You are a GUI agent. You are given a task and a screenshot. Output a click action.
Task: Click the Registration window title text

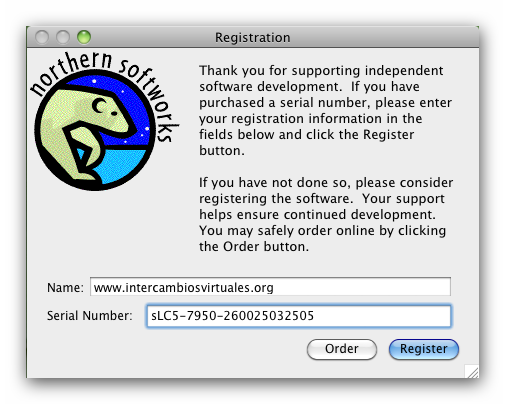(x=252, y=37)
